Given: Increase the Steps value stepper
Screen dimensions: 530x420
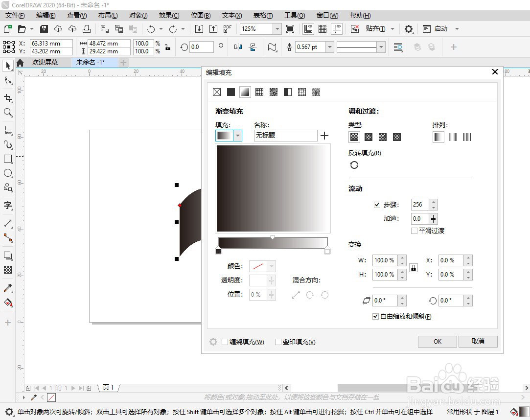Looking at the screenshot, I should [x=433, y=202].
